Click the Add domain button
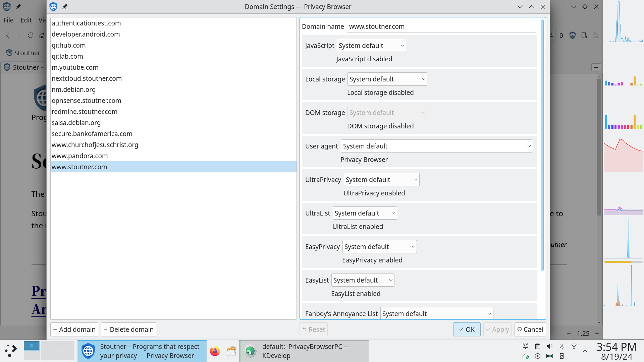Viewport: 644px width, 362px height. [x=74, y=329]
